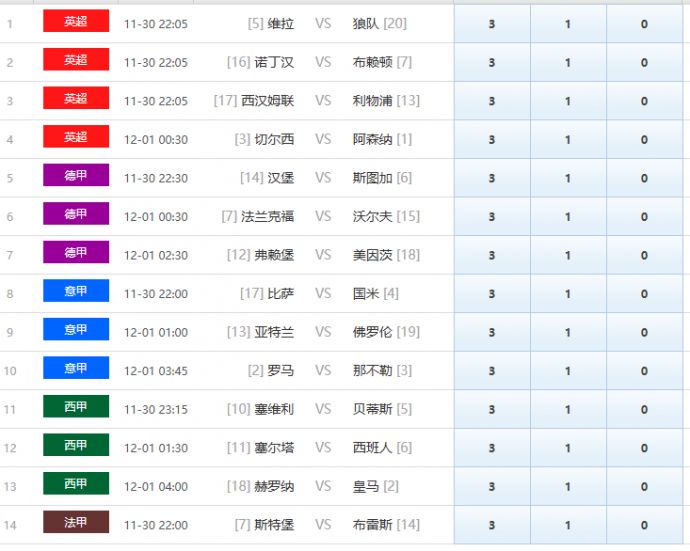Select option 1 for 比萨 vs 国米
This screenshot has height=551, width=690.
point(568,294)
